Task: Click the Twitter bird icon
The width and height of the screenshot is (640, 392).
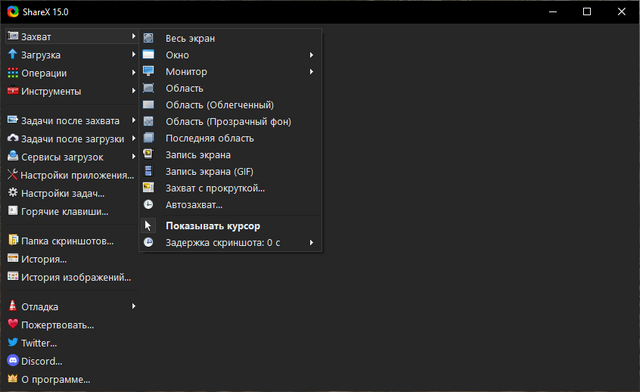Action: (x=13, y=342)
